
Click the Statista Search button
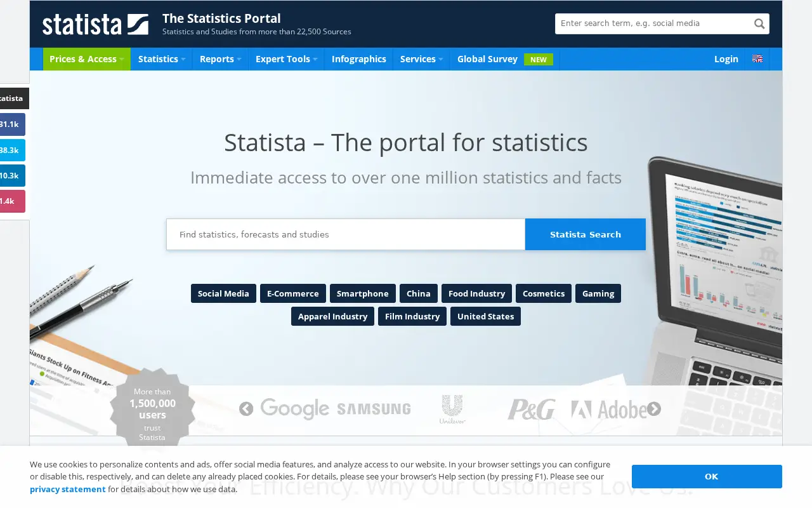click(x=586, y=234)
